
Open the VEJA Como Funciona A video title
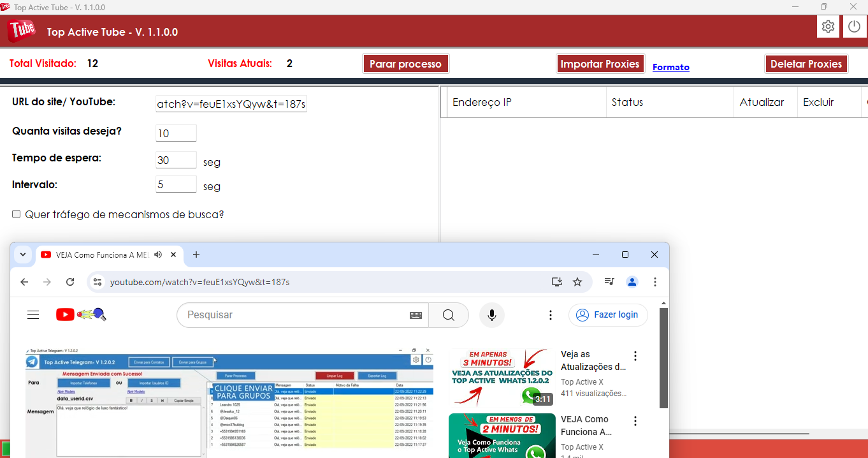[586, 425]
